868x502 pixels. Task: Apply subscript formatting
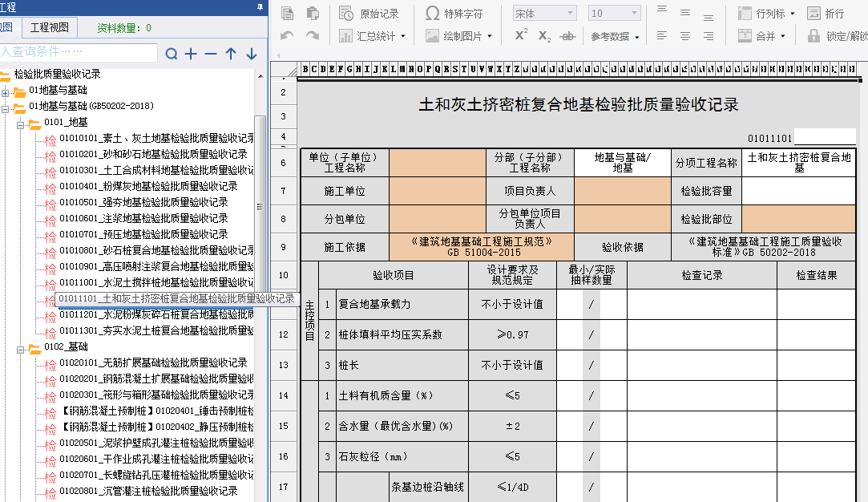tap(544, 36)
